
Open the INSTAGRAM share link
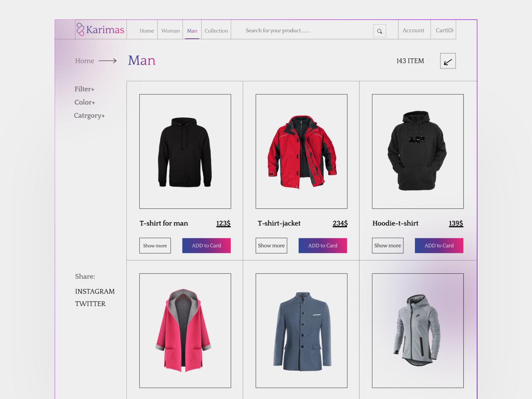(x=94, y=291)
